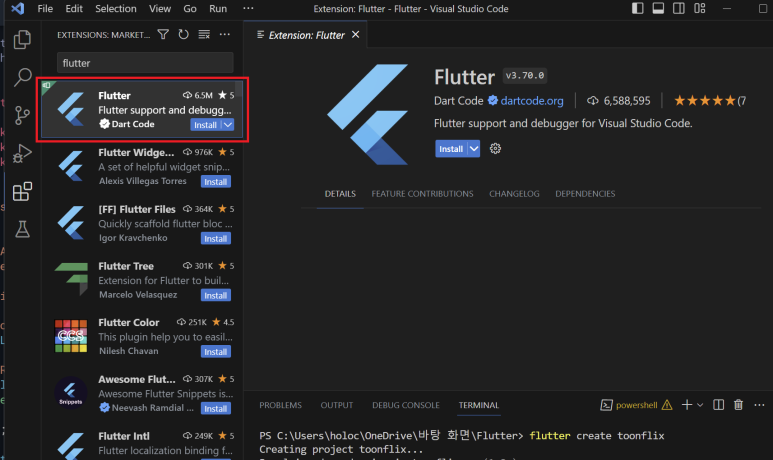
Task: Expand terminal launch profile dropdown chevron
Action: [700, 405]
